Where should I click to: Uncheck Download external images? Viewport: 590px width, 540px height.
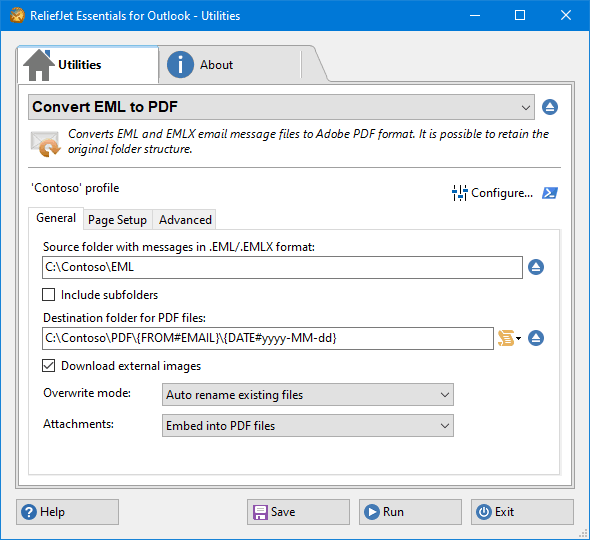[x=48, y=366]
